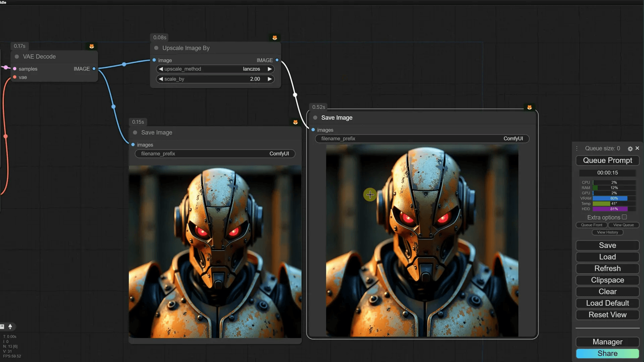Click the rocket icon at bottom left
Viewport: 644px width, 362px height.
pyautogui.click(x=10, y=326)
